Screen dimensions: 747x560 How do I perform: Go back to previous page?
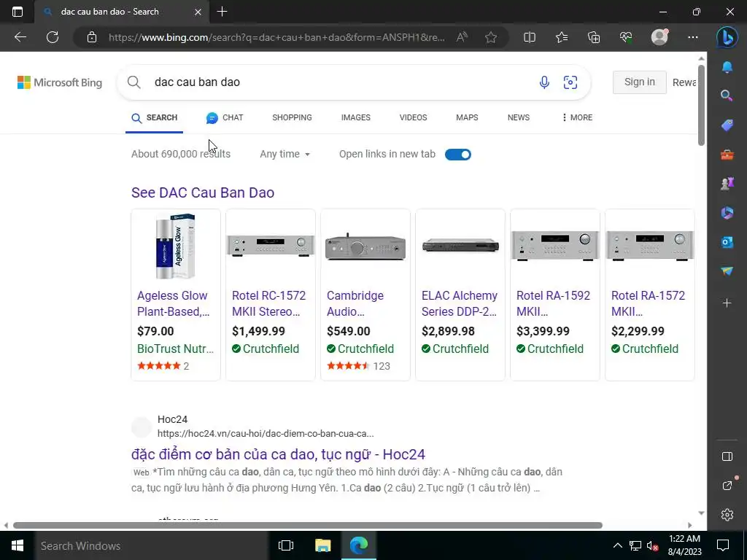pos(20,37)
